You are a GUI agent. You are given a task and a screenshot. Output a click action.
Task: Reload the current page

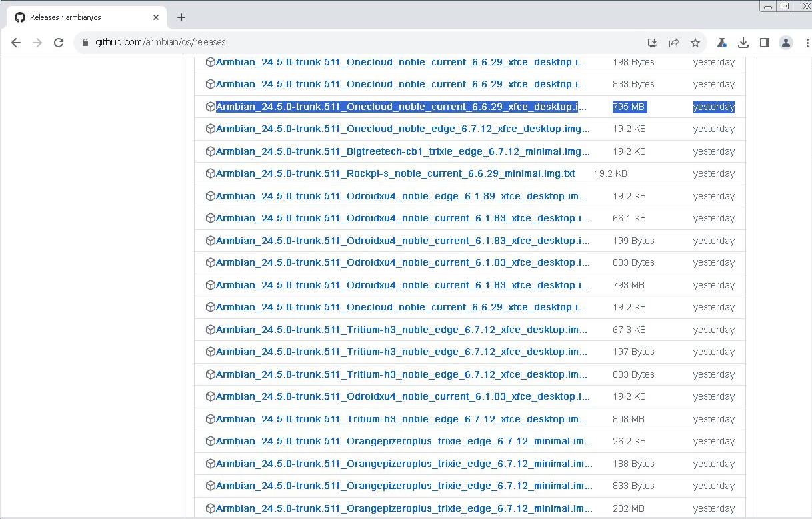coord(59,43)
